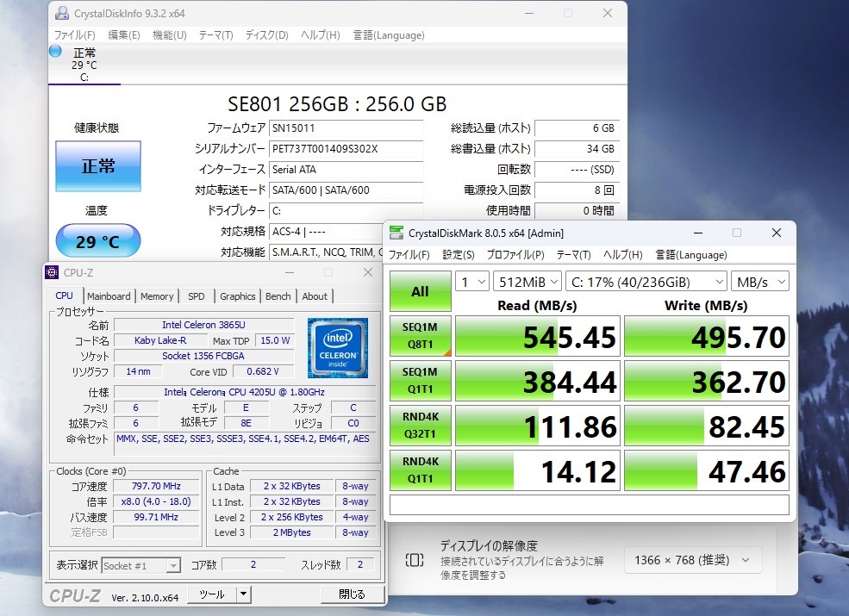
Task: Open the display resolution dropdown 1366 × 768
Action: point(693,560)
